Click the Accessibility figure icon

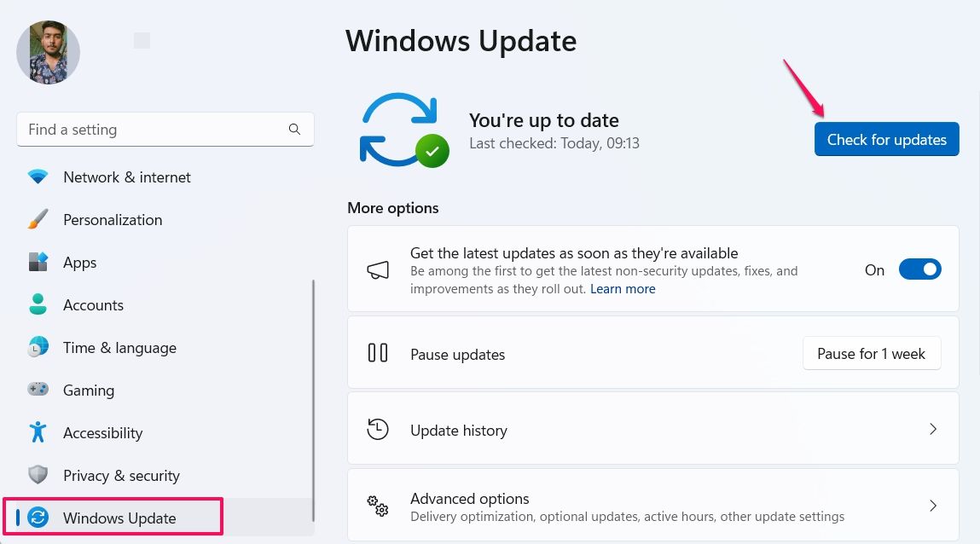pos(38,431)
